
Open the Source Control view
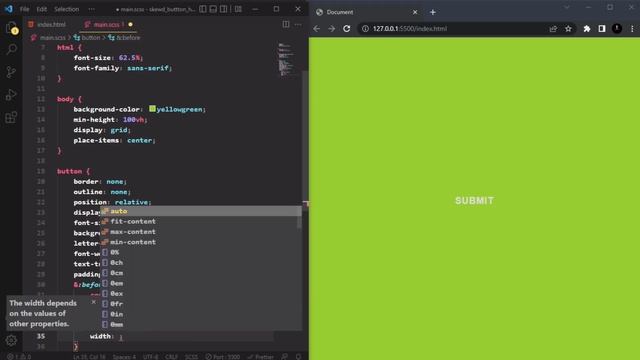tap(11, 72)
